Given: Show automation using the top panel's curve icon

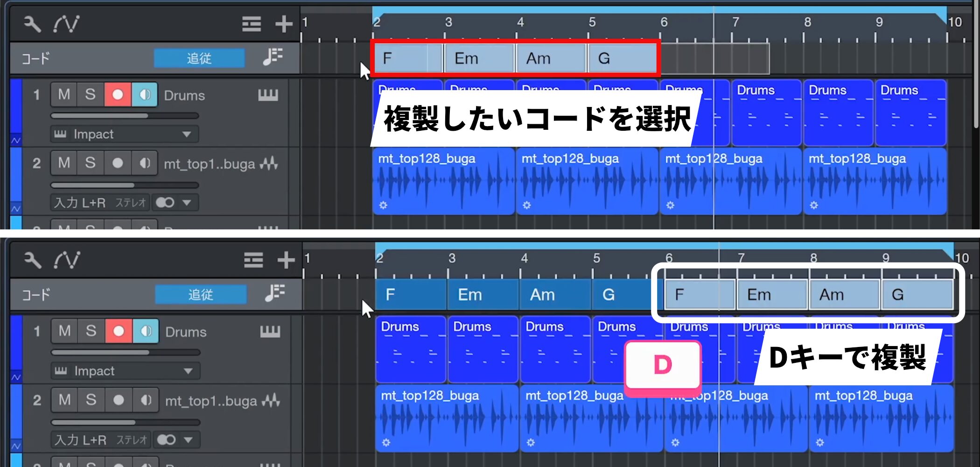Looking at the screenshot, I should pos(66,23).
